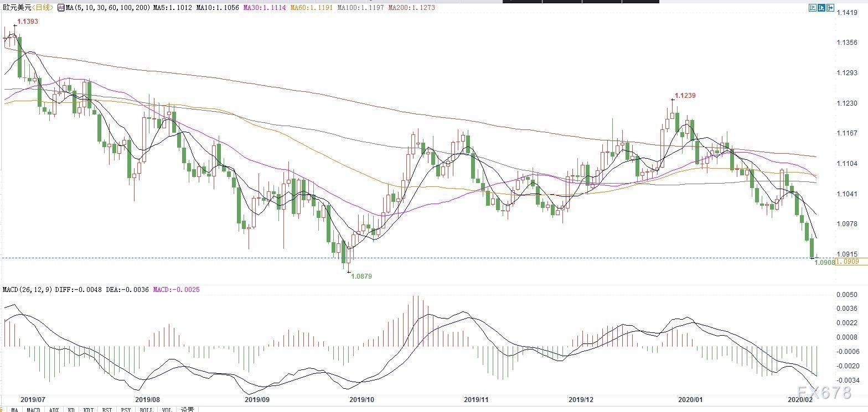Screen dimensions: 868x412
Task: Click the MA200:1.1273 value
Action: (x=412, y=8)
